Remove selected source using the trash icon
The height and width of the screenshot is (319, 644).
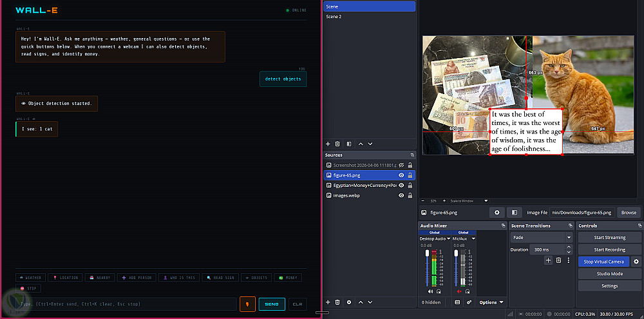pos(337,302)
